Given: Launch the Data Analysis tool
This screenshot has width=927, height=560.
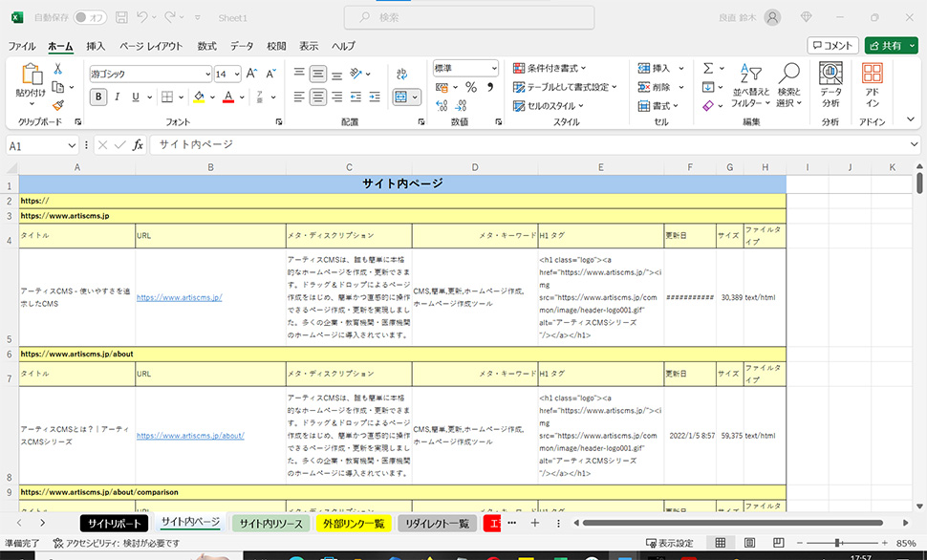Looking at the screenshot, I should pos(830,86).
